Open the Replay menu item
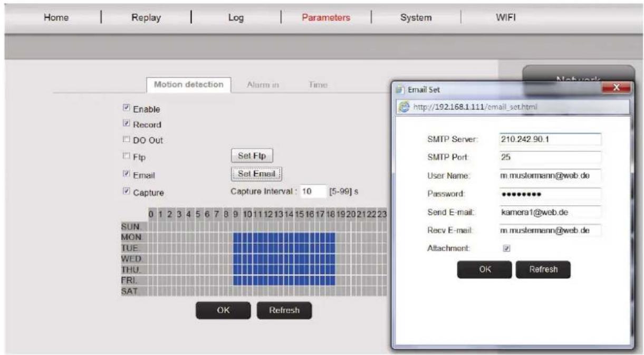Viewport: 644px width, 355px height. pos(146,17)
